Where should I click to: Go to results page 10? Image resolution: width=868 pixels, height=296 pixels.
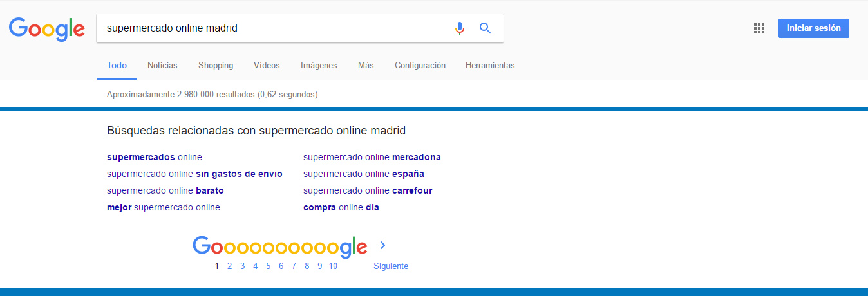(x=333, y=266)
